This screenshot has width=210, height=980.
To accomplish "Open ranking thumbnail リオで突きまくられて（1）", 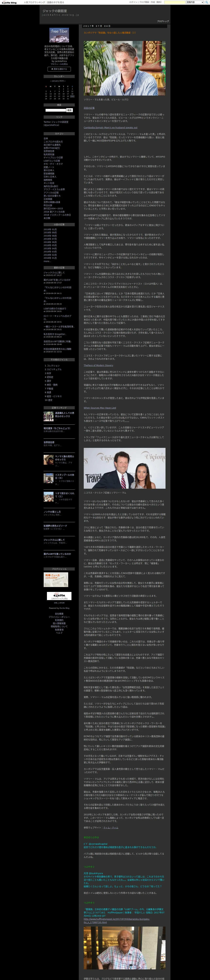I will [x=48, y=497].
